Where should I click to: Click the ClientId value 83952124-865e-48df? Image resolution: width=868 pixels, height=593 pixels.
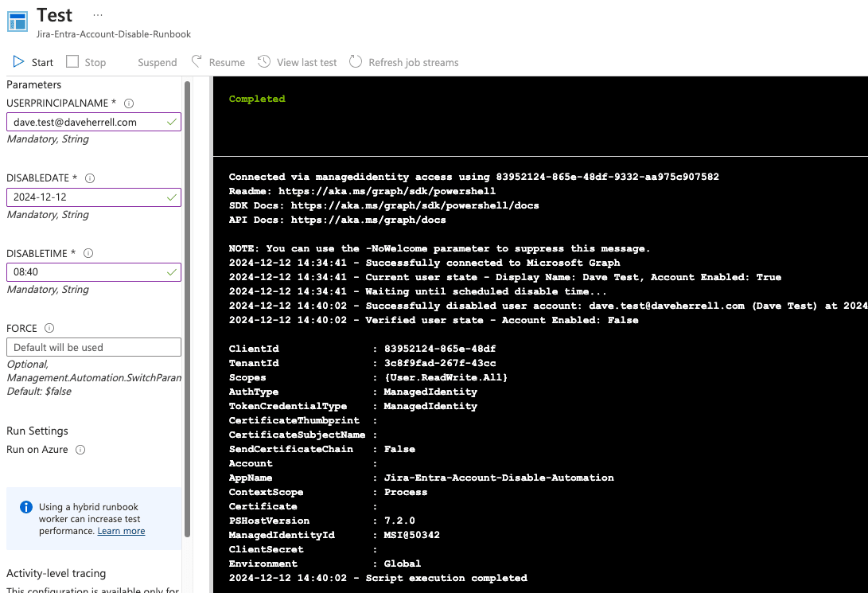click(440, 349)
